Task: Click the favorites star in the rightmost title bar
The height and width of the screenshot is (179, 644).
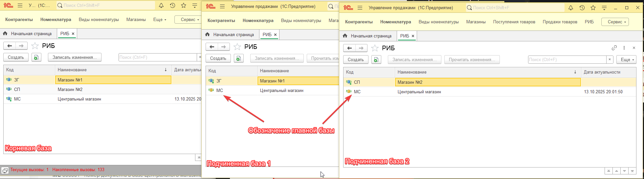Action: [x=593, y=8]
